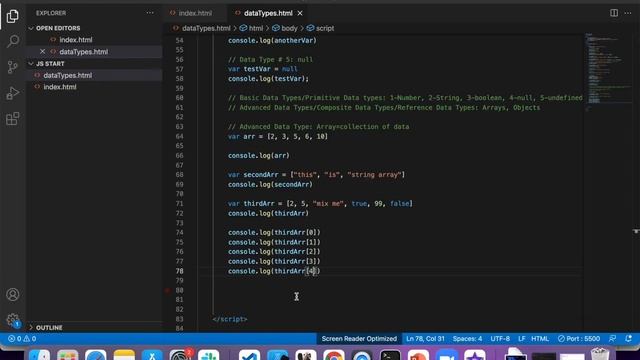Open Google Chrome from the Dock
The height and width of the screenshot is (360, 640).
(x=334, y=355)
